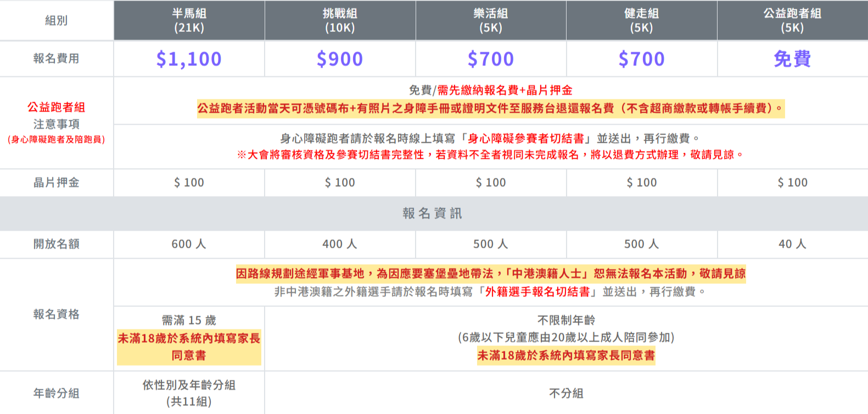Click the 600 人 quota cell
Viewport: 868px width, 414px height.
[189, 244]
